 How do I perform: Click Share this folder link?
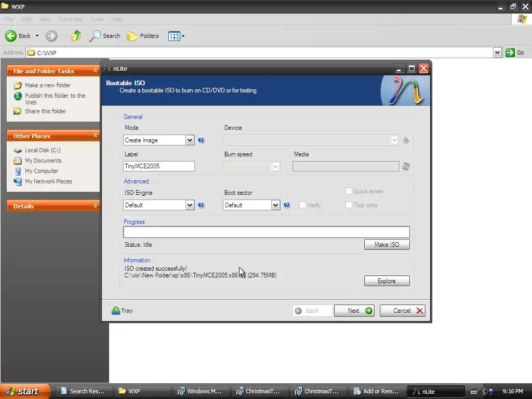46,111
